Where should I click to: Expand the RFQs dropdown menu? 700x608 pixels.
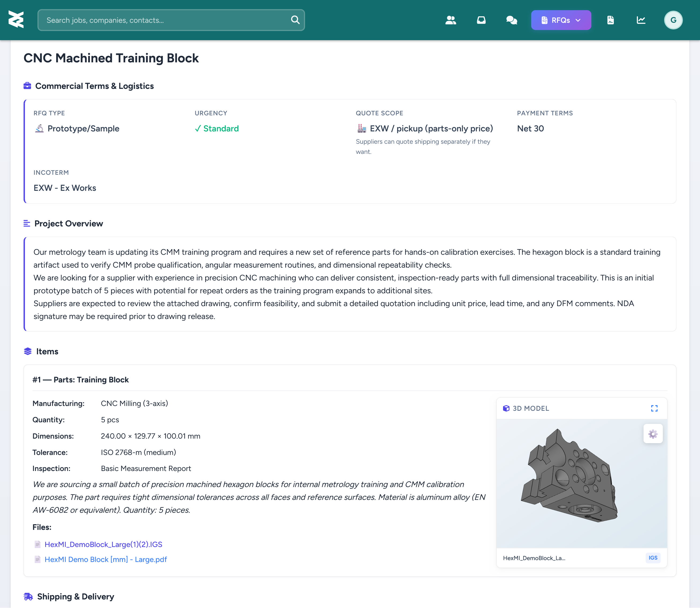(x=561, y=20)
